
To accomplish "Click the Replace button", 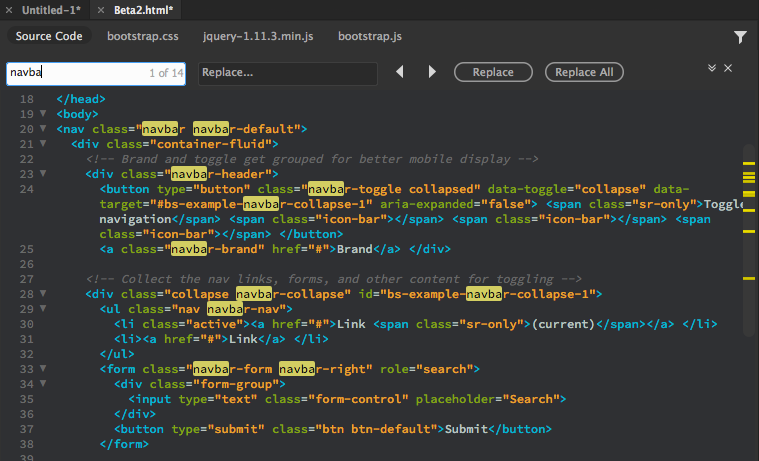I will point(493,72).
